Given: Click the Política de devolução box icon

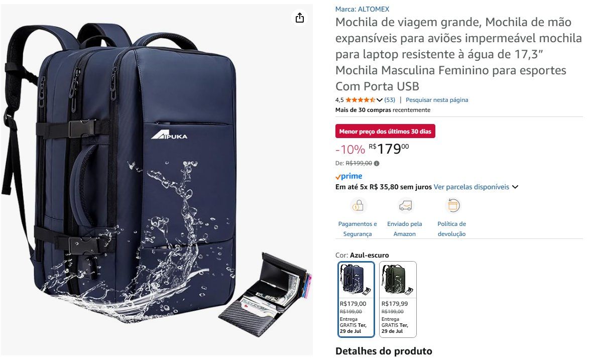Looking at the screenshot, I should tap(453, 206).
